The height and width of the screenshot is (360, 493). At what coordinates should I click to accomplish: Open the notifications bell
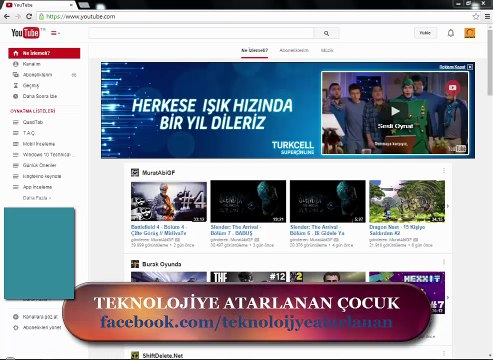451,33
